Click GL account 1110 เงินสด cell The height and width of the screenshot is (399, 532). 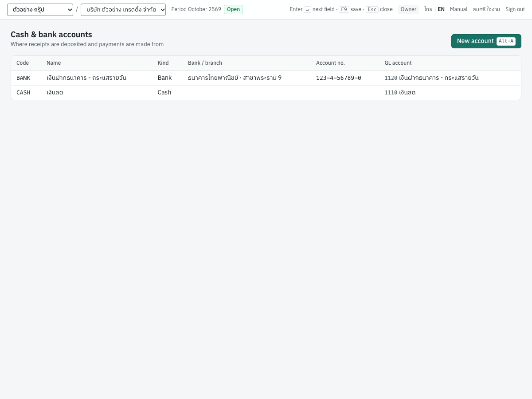(400, 93)
